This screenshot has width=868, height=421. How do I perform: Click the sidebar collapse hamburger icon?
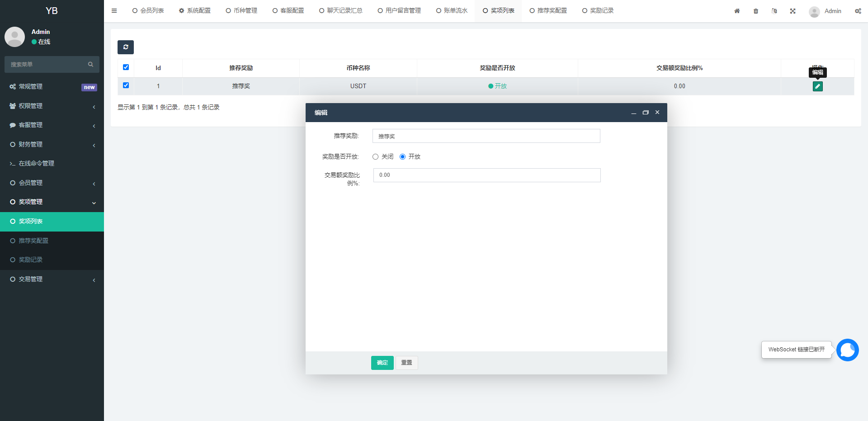coord(114,10)
